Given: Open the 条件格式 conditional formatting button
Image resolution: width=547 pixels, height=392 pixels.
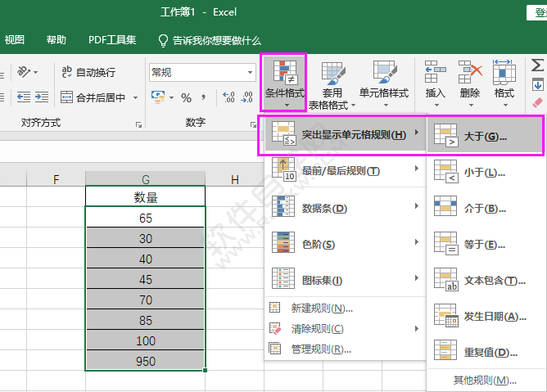Looking at the screenshot, I should pyautogui.click(x=283, y=82).
